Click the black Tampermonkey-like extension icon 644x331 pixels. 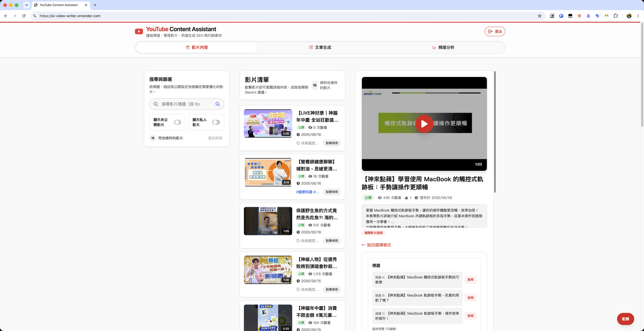570,16
